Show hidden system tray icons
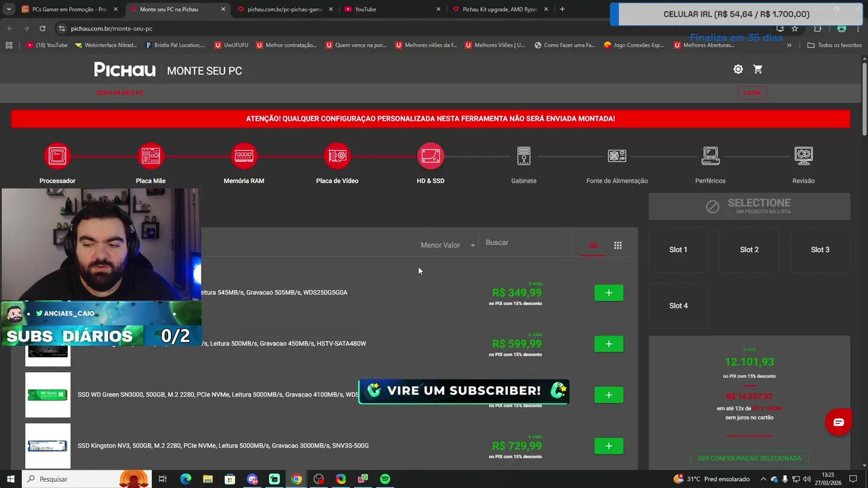Viewport: 868px width, 488px height. pyautogui.click(x=763, y=479)
